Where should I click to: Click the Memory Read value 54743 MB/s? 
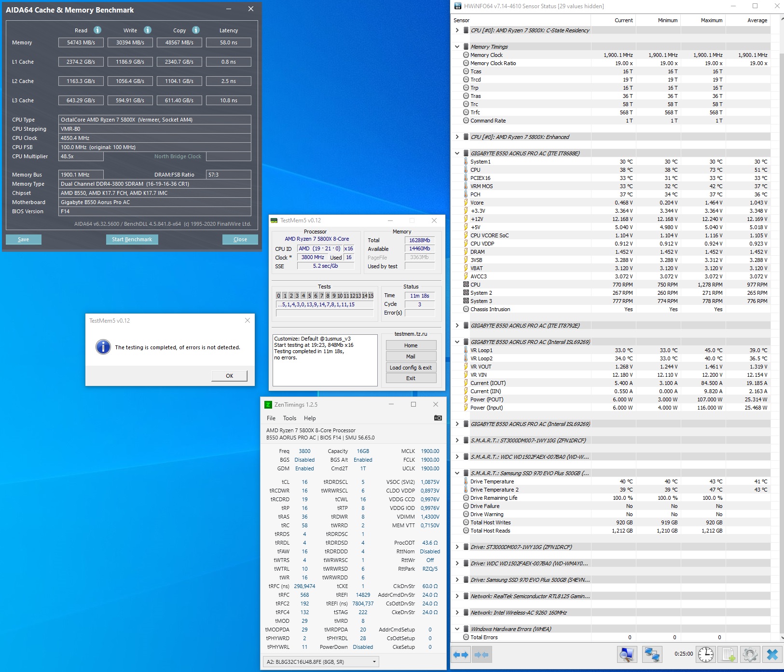coord(81,42)
